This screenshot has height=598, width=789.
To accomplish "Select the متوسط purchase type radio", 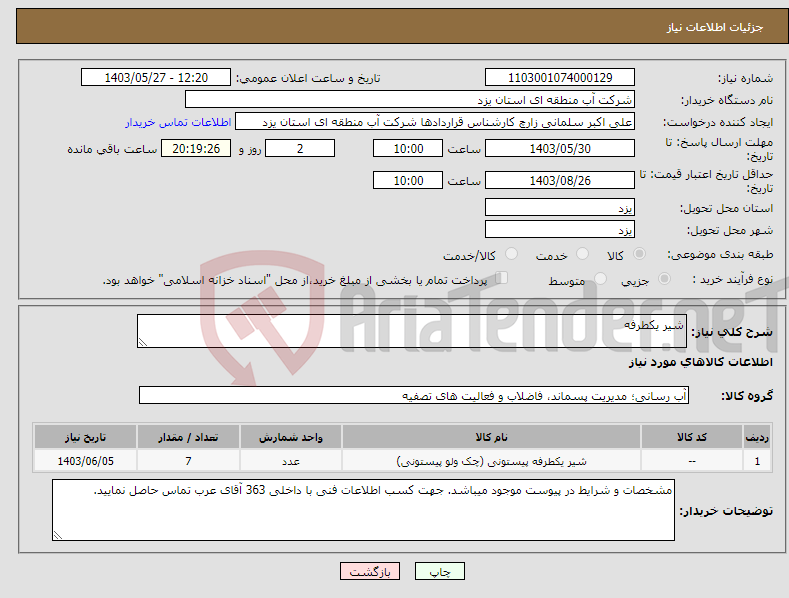I will (x=600, y=278).
